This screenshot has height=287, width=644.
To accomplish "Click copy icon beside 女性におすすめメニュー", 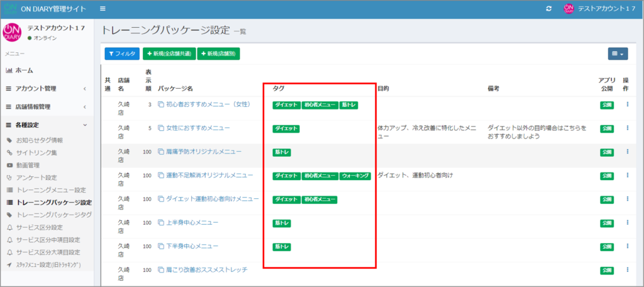I will [x=161, y=128].
